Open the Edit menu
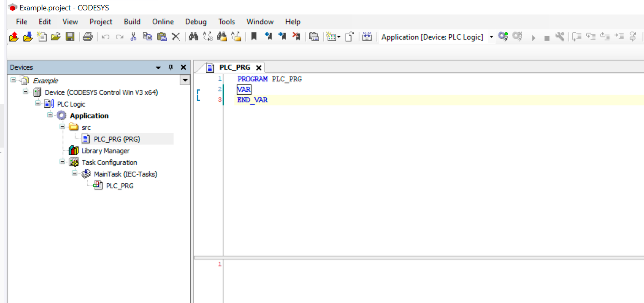The height and width of the screenshot is (303, 644). [x=45, y=22]
